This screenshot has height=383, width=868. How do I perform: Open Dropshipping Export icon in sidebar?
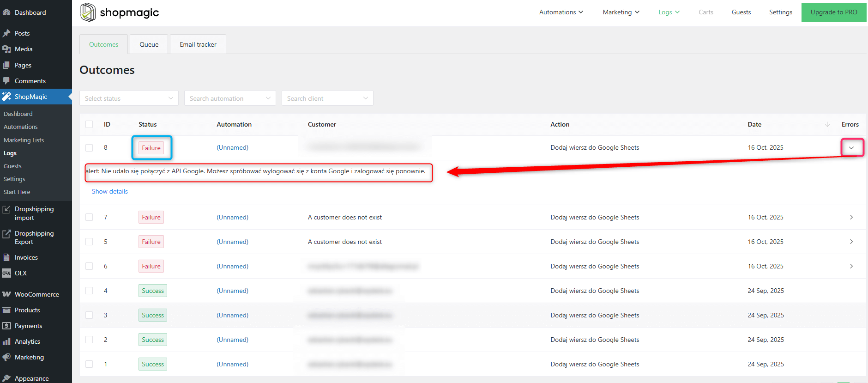pyautogui.click(x=6, y=234)
